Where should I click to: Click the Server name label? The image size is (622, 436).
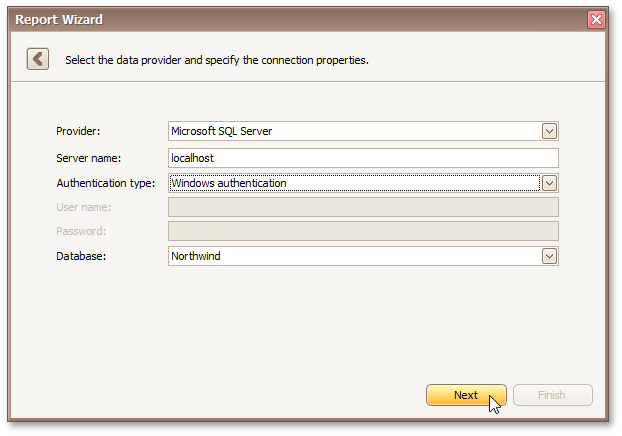[88, 158]
